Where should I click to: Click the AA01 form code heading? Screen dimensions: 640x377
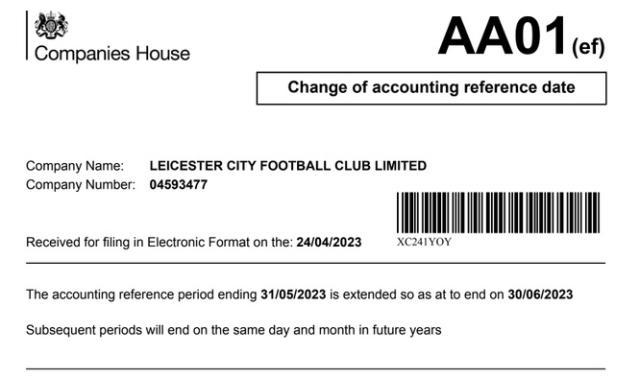[503, 36]
